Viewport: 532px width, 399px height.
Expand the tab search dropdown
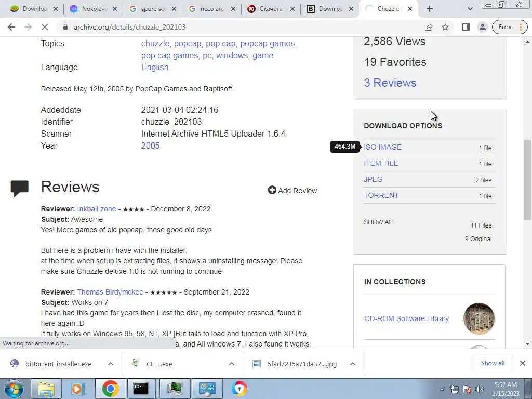[470, 9]
